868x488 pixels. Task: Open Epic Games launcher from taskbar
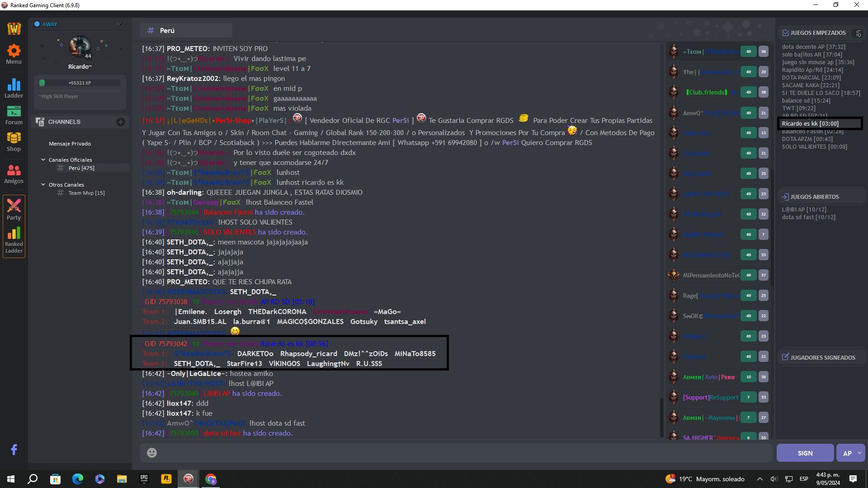tap(144, 479)
